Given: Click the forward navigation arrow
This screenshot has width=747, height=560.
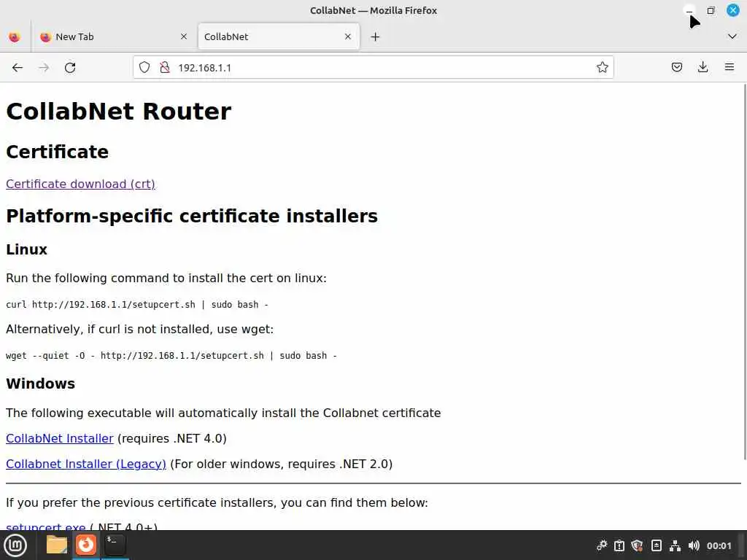Looking at the screenshot, I should (x=44, y=68).
